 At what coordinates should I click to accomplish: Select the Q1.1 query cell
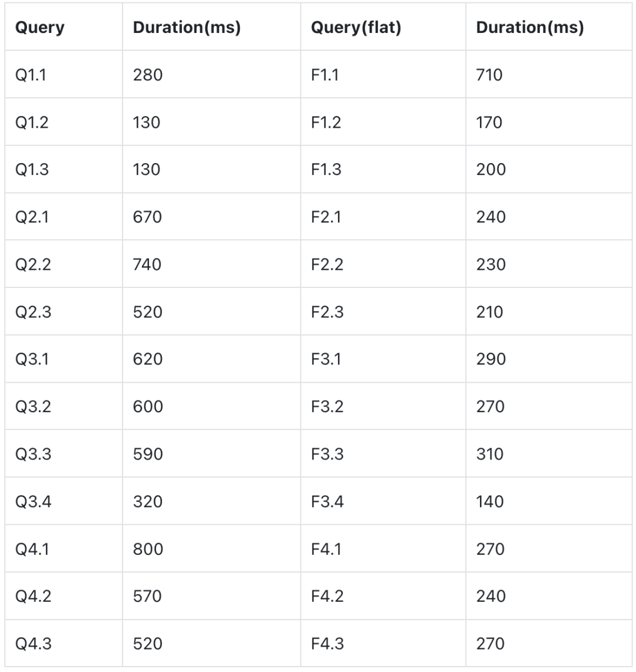click(32, 75)
